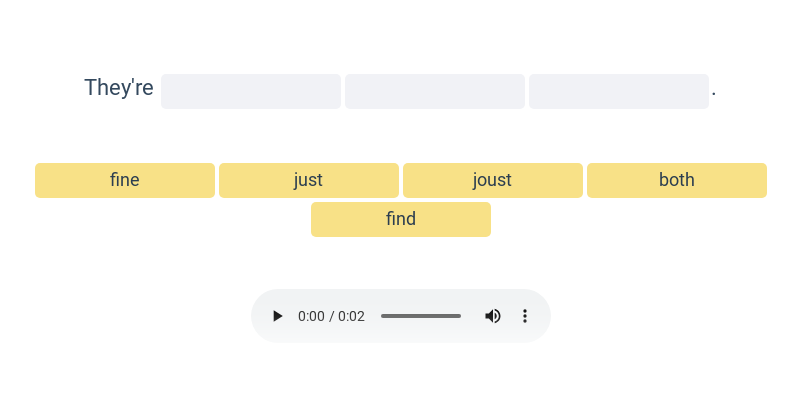Viewport: 800px width, 400px height.
Task: Click the total duration "0:02" in player
Action: [352, 316]
